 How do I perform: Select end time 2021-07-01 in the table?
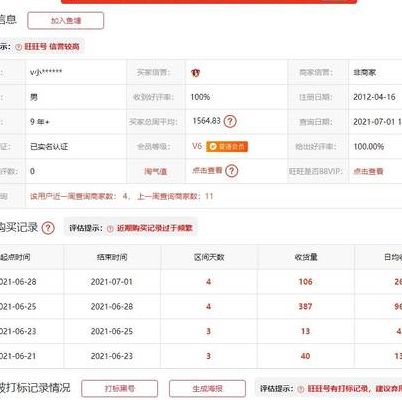[112, 282]
